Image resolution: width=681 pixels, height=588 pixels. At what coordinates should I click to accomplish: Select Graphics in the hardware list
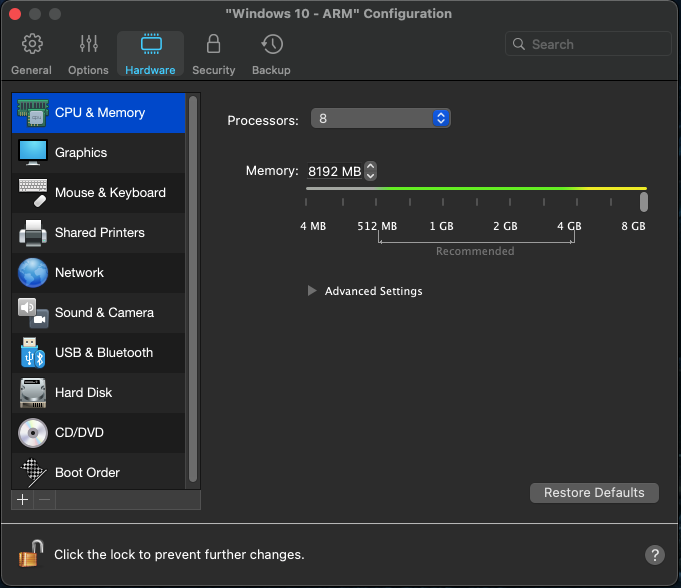pyautogui.click(x=99, y=153)
